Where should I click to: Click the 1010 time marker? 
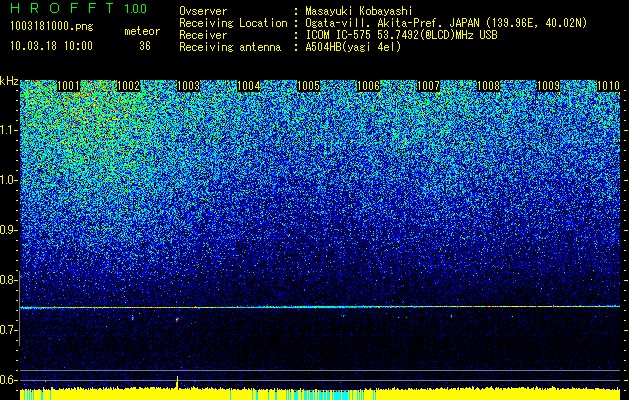pos(608,86)
